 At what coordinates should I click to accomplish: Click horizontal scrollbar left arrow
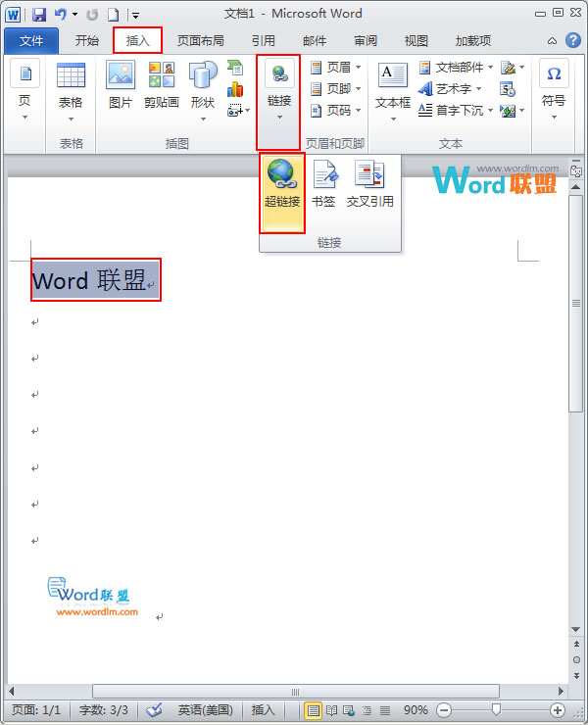[11, 692]
